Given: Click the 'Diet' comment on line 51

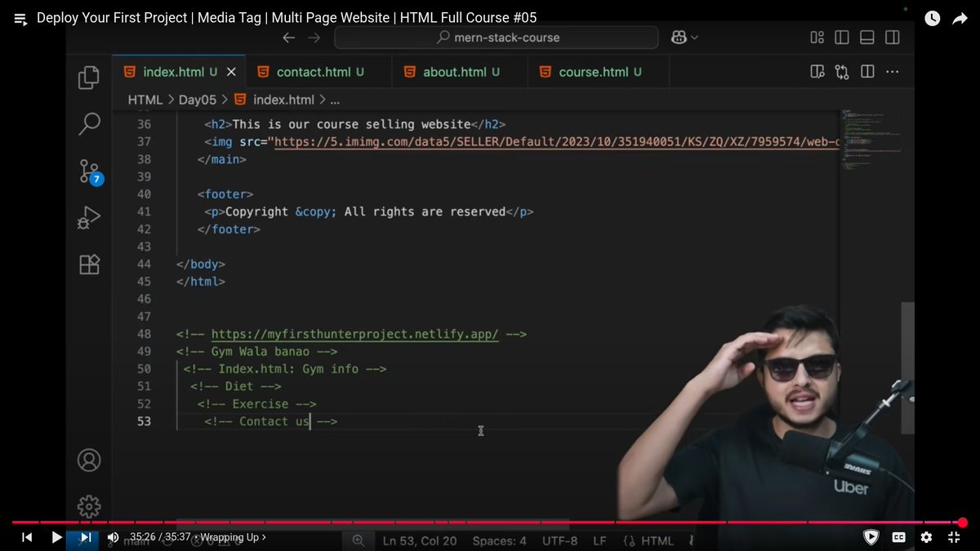Looking at the screenshot, I should (x=236, y=386).
